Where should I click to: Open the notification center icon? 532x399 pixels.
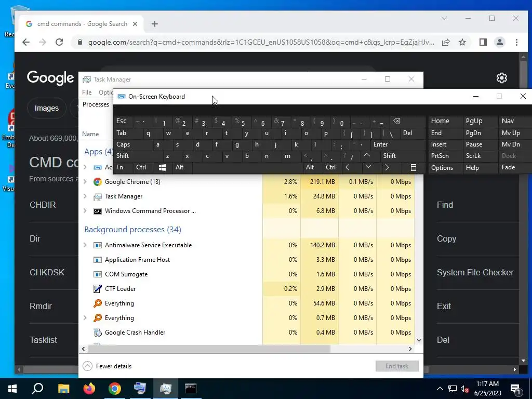(516, 389)
